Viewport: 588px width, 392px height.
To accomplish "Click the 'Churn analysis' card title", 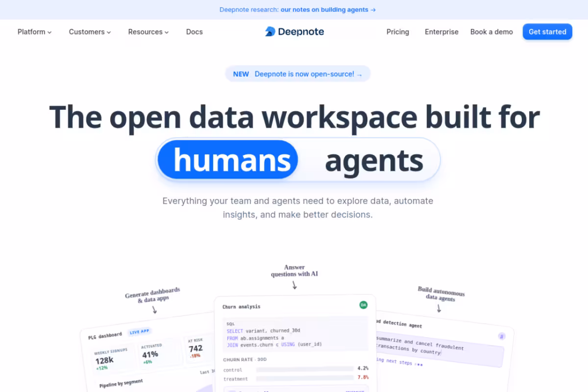I will (242, 307).
